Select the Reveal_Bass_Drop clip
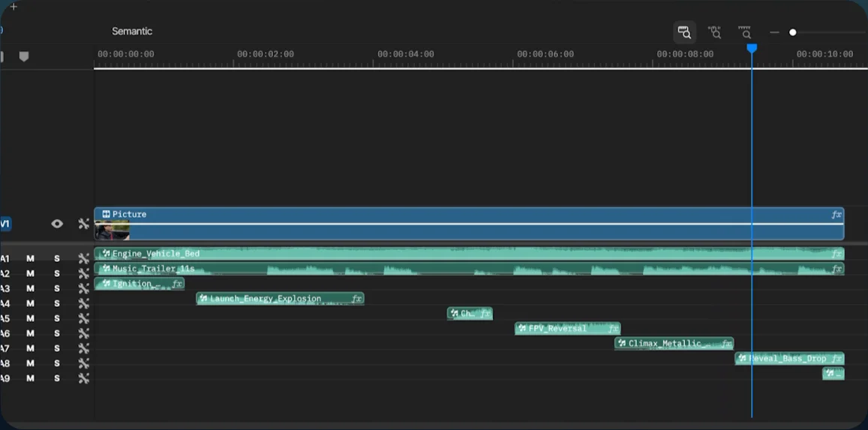Viewport: 868px width, 430px height. coord(789,359)
